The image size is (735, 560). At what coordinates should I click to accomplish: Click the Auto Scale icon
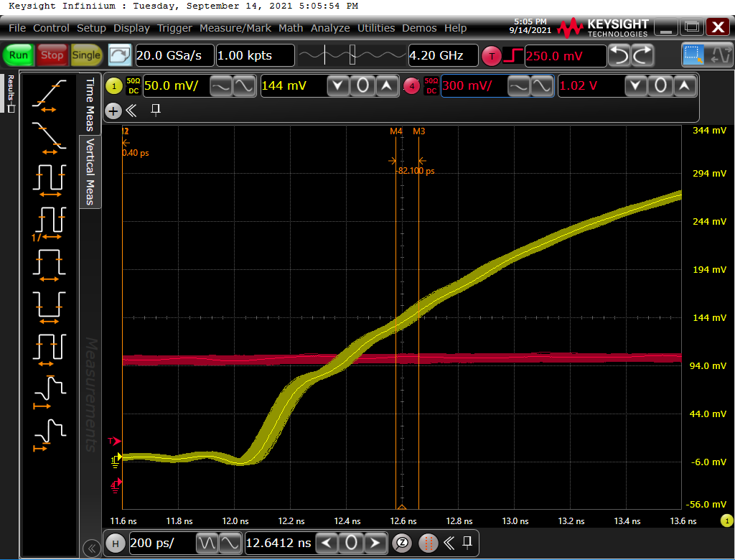tap(120, 55)
